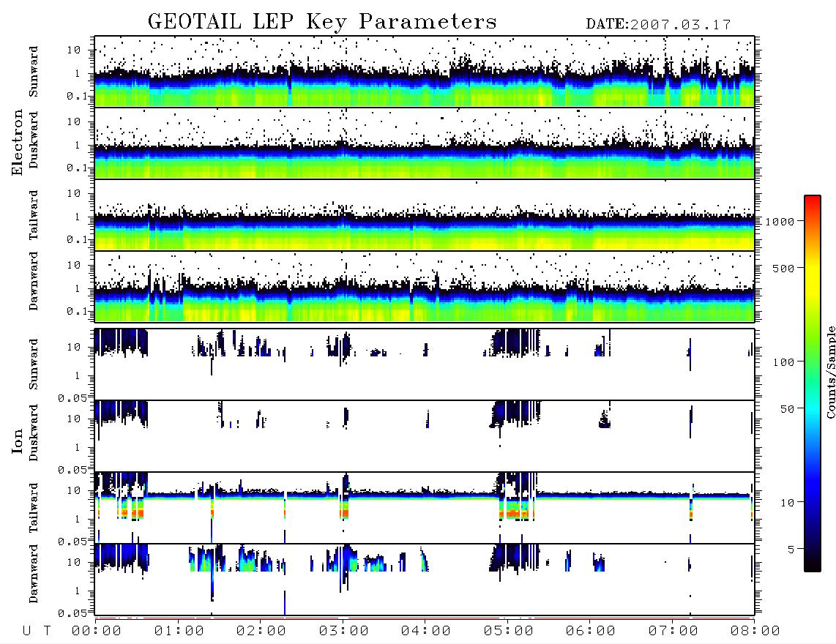Click the 02:00 time axis label
Screen dimensions: 836x644
[x=261, y=632]
